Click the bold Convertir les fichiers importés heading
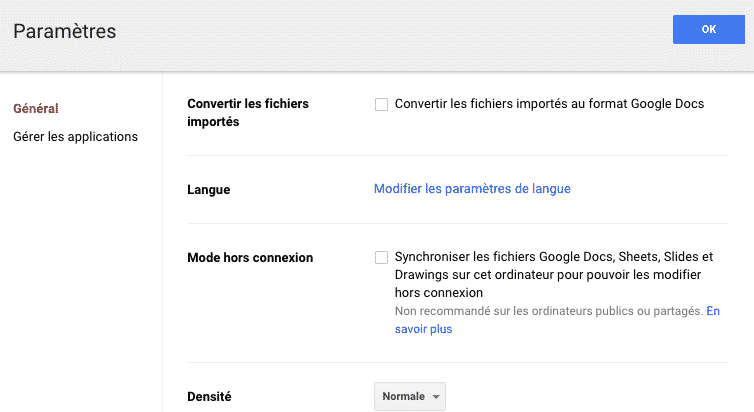 click(x=248, y=112)
